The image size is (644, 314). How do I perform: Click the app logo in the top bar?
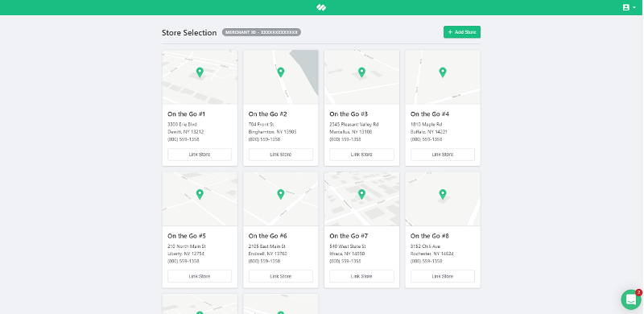click(x=321, y=7)
